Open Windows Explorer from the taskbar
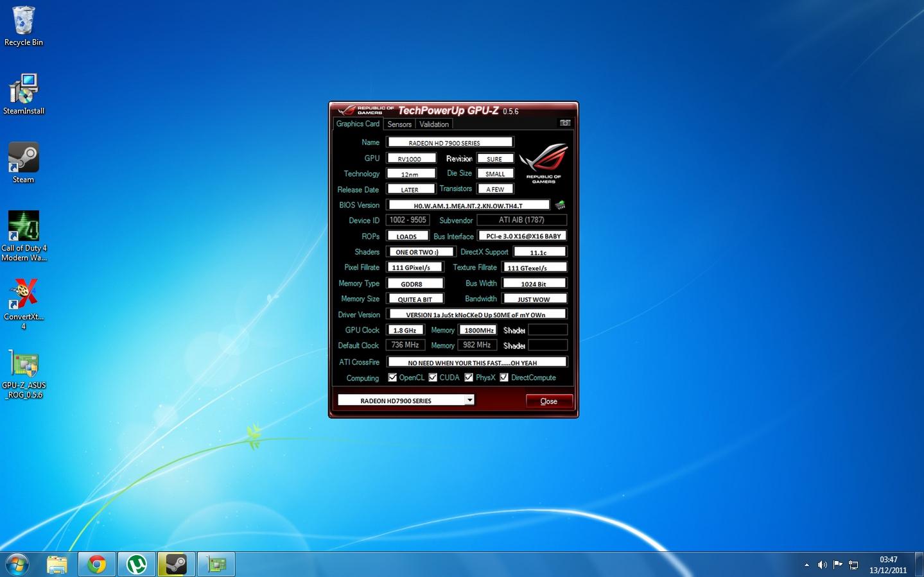924x577 pixels. click(x=57, y=564)
